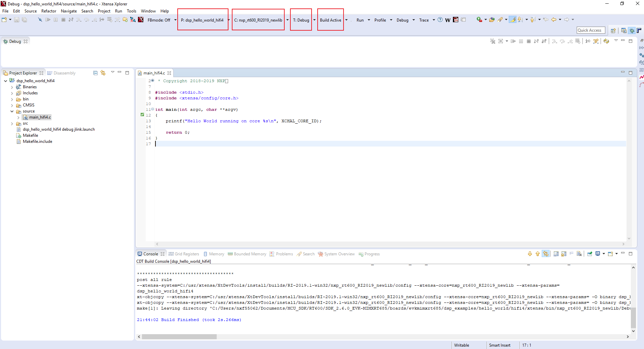
Task: Select main_hifi4.c in Project Explorer
Action: (37, 117)
